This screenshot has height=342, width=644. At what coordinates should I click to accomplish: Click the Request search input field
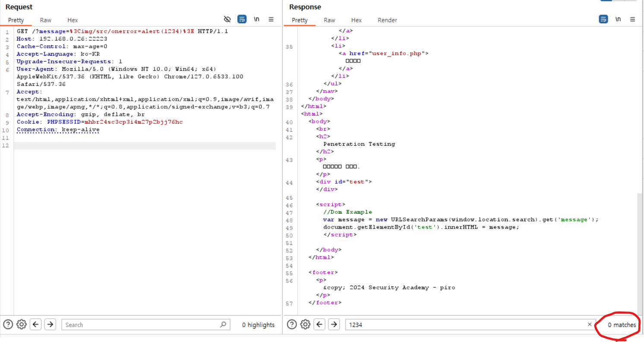coord(146,324)
